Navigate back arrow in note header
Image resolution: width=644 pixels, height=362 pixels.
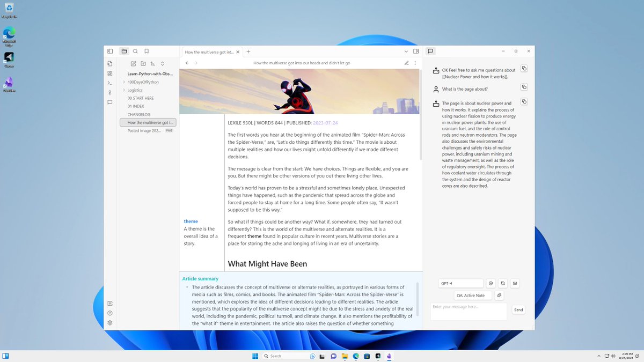(x=187, y=63)
